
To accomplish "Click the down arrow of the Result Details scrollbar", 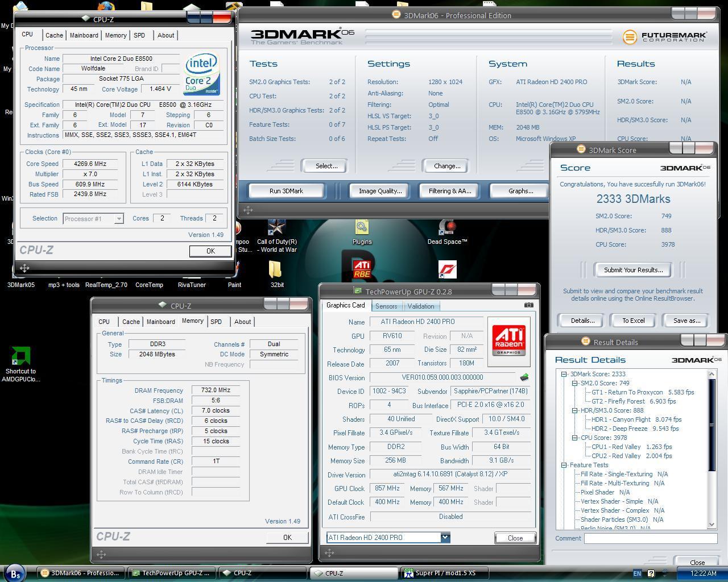I will (x=712, y=525).
